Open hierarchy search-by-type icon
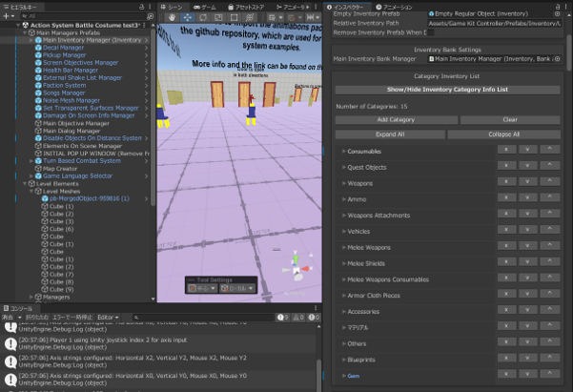 pyautogui.click(x=150, y=16)
